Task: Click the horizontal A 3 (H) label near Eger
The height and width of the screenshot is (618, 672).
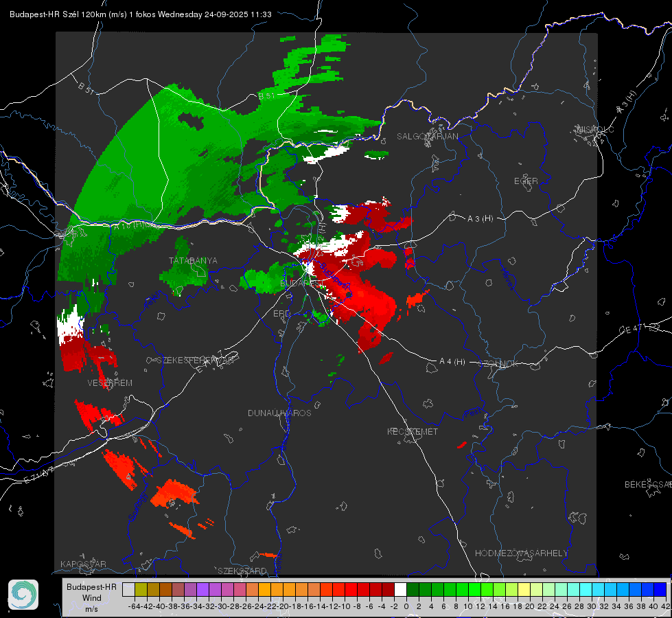Action: click(480, 219)
